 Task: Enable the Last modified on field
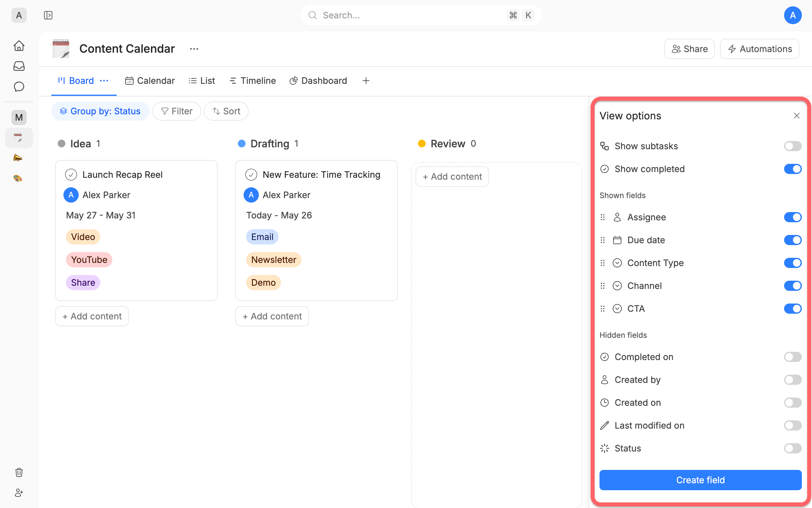[793, 426]
